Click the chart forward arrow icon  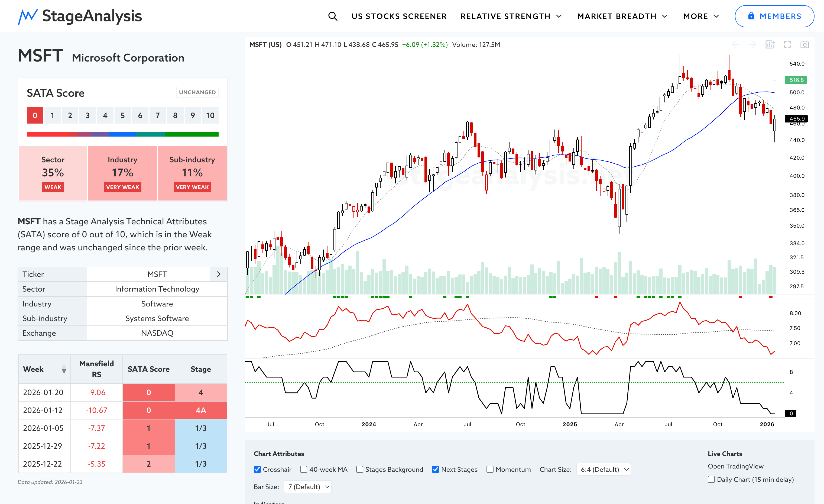(752, 44)
